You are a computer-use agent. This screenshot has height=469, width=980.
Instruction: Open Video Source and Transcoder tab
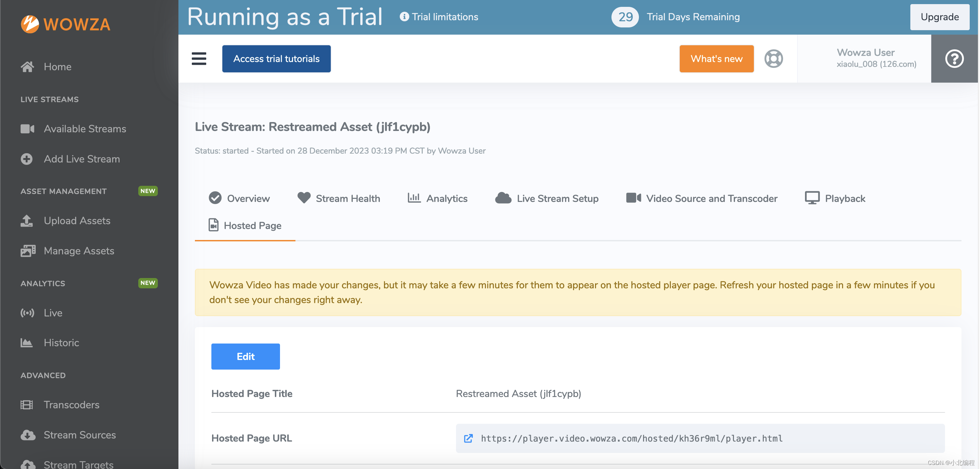[x=702, y=199]
